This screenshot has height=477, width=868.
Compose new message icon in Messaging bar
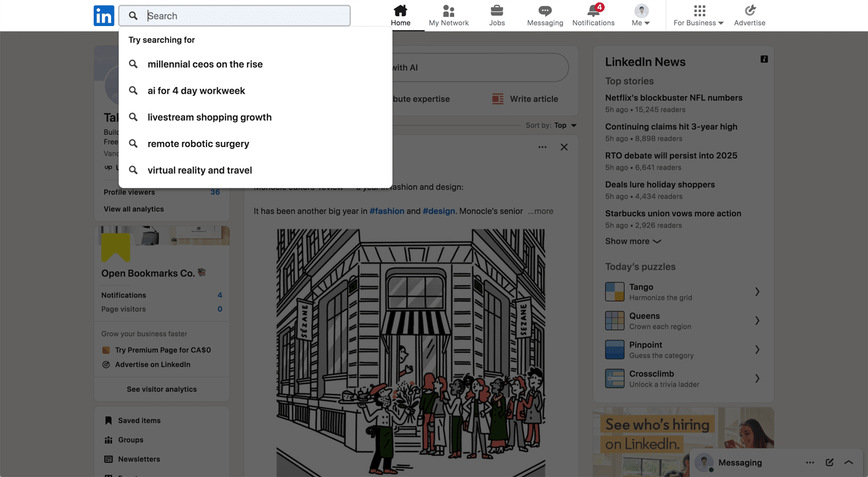[829, 463]
